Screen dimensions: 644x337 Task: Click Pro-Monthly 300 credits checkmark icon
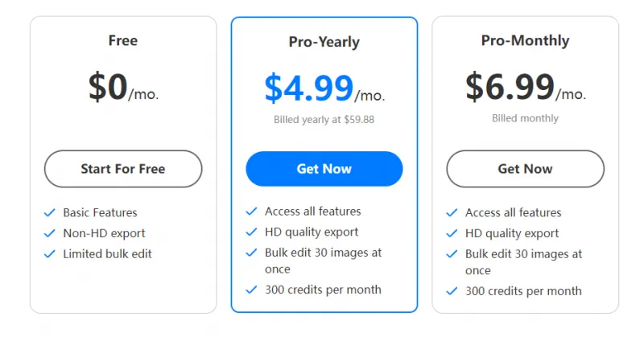[x=452, y=291]
